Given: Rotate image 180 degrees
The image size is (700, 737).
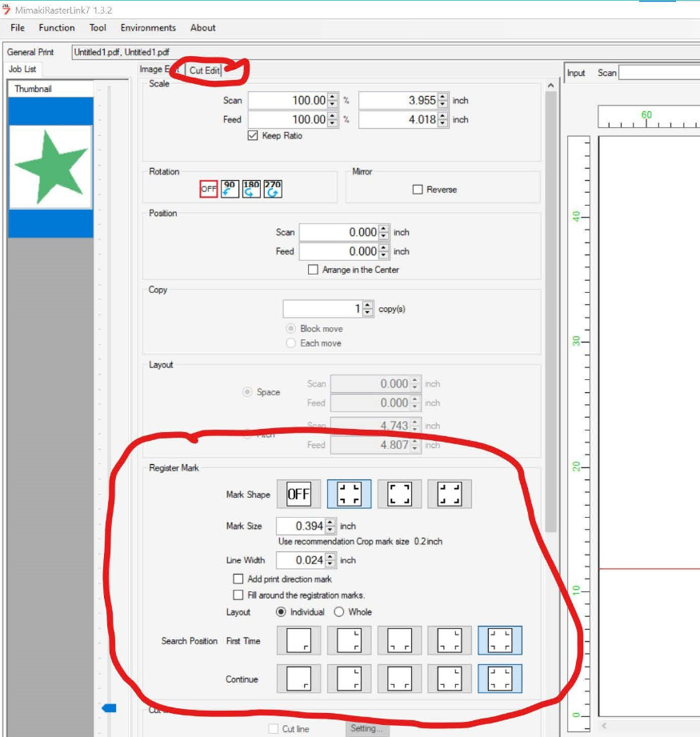Looking at the screenshot, I should [x=251, y=189].
